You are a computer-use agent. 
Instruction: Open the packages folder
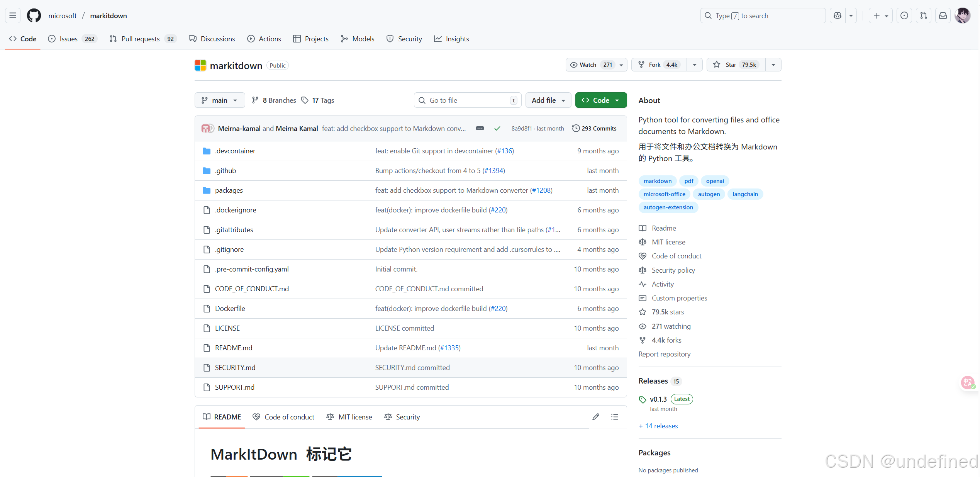click(x=229, y=190)
